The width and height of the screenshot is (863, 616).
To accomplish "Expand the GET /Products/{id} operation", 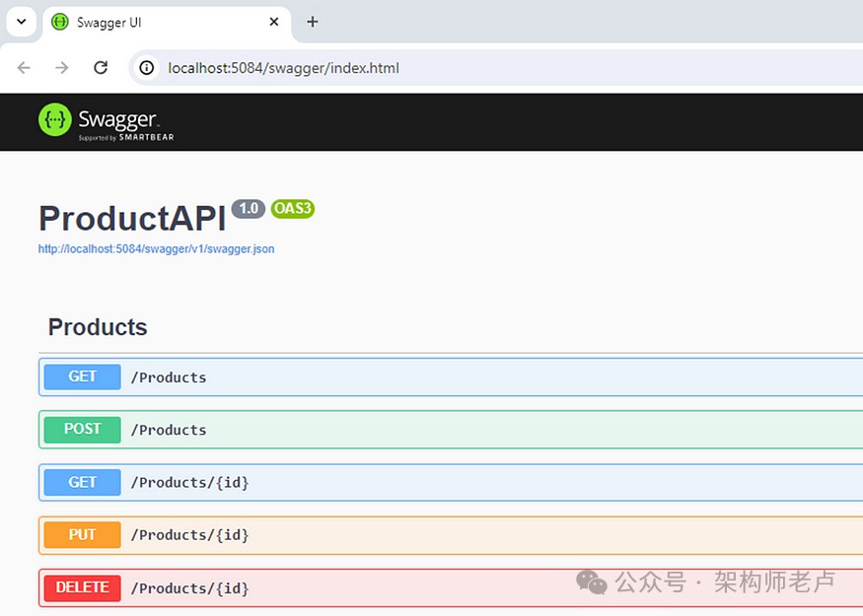I will (x=451, y=482).
